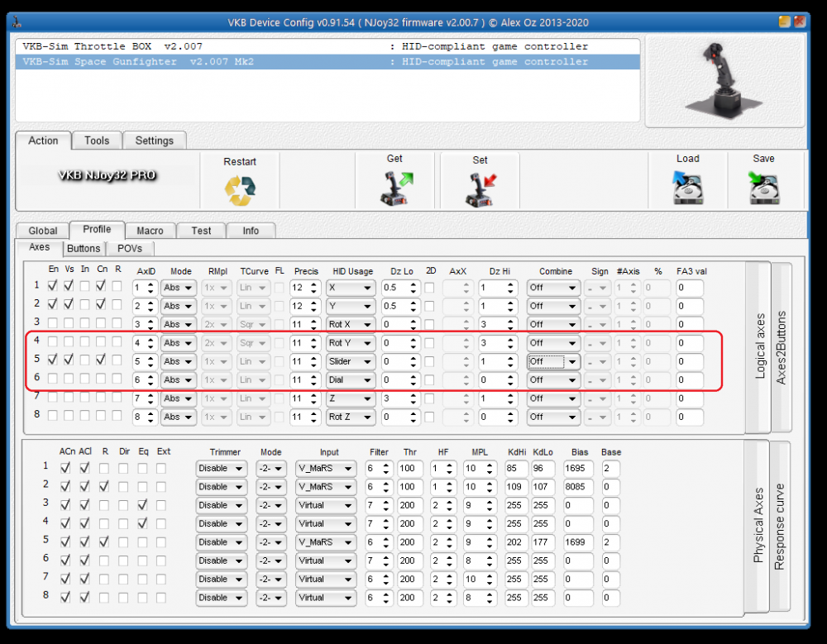This screenshot has height=644, width=827.
Task: Open HID Usage dropdown showing Slider
Action: 350,361
